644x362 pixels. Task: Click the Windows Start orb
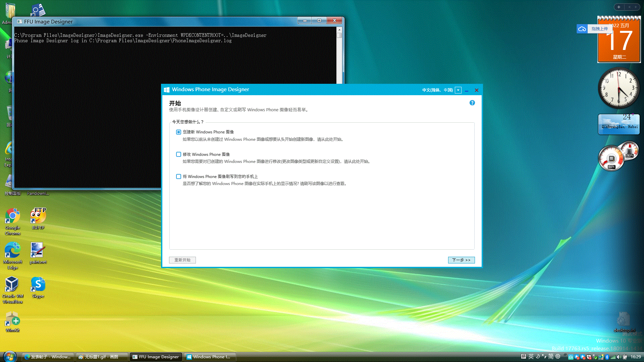[x=10, y=357]
